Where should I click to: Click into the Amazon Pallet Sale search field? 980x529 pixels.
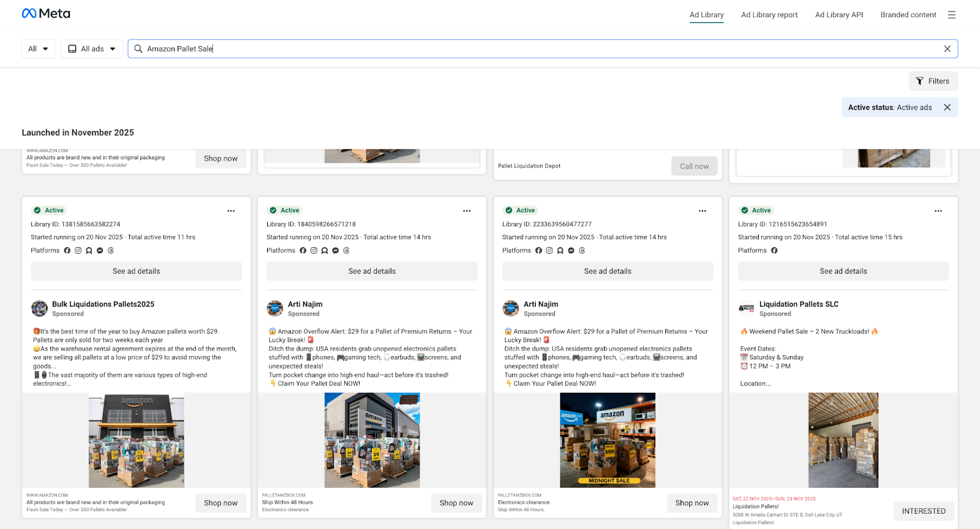click(x=542, y=49)
